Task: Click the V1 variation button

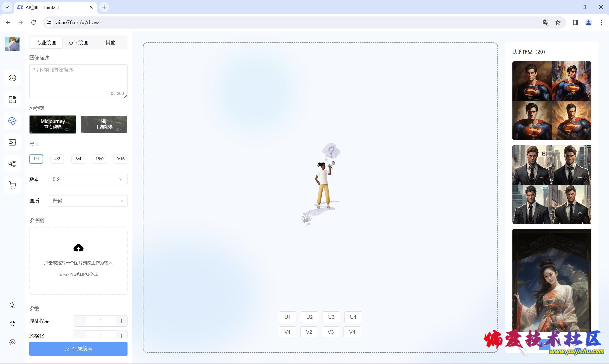Action: click(x=287, y=332)
